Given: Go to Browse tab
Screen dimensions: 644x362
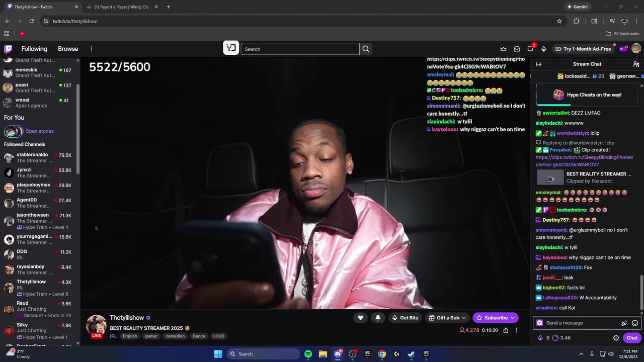Looking at the screenshot, I should 68,49.
